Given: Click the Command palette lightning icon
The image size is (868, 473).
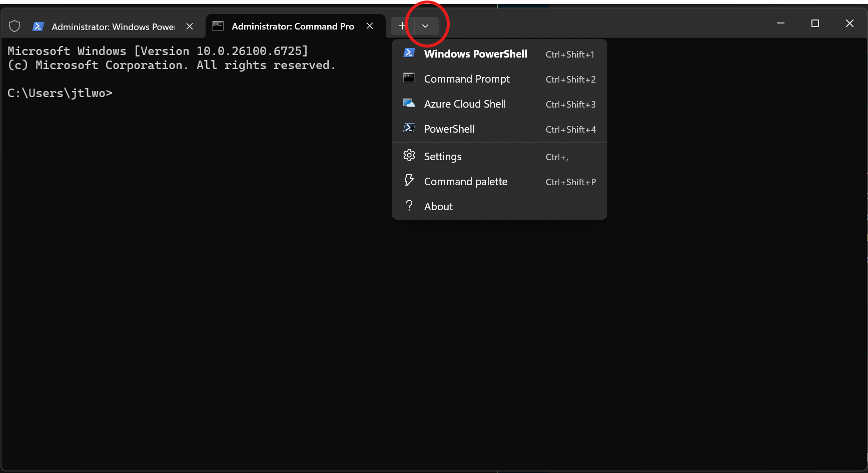Looking at the screenshot, I should click(409, 180).
